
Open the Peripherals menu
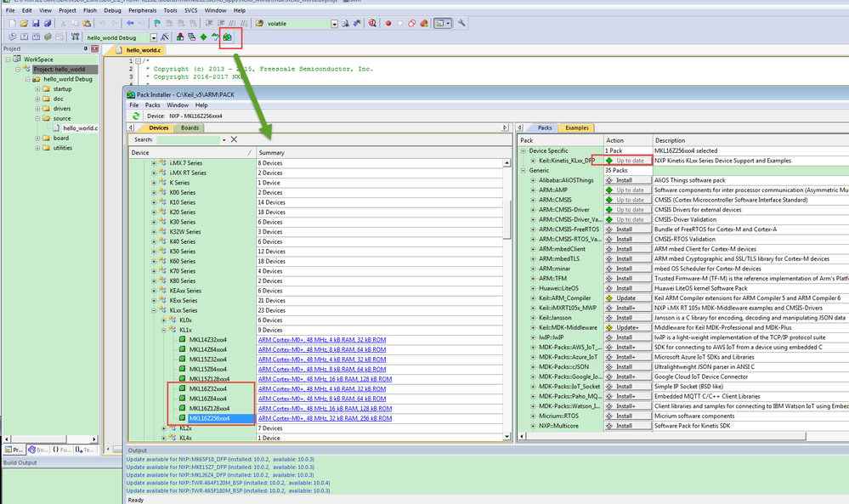[143, 10]
